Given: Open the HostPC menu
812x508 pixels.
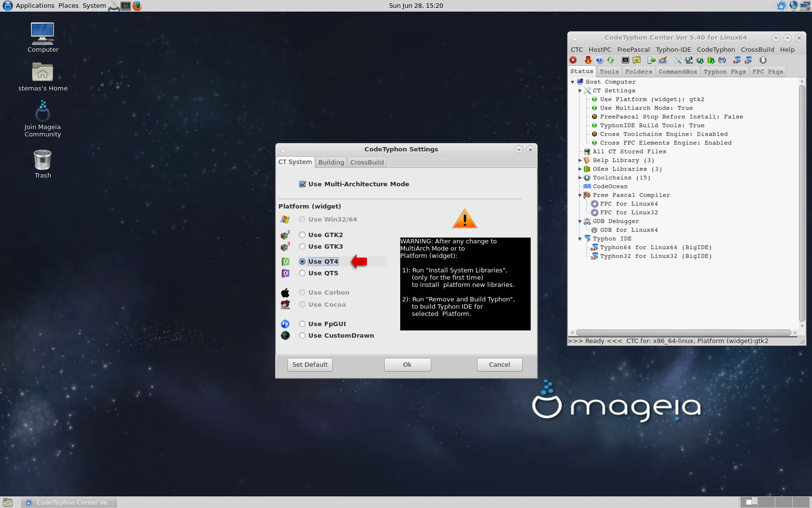Looking at the screenshot, I should 600,49.
